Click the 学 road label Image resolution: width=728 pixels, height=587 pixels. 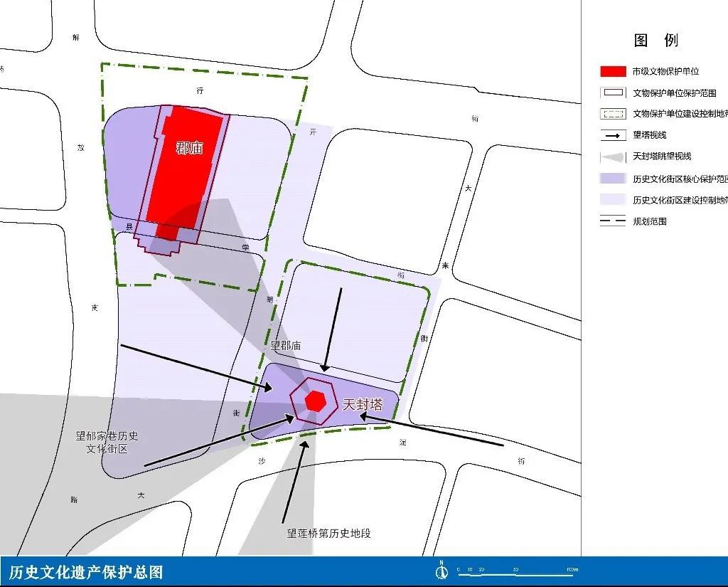click(x=245, y=248)
